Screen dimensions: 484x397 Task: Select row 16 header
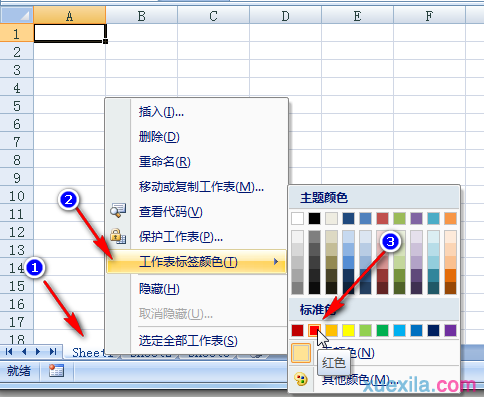(17, 304)
